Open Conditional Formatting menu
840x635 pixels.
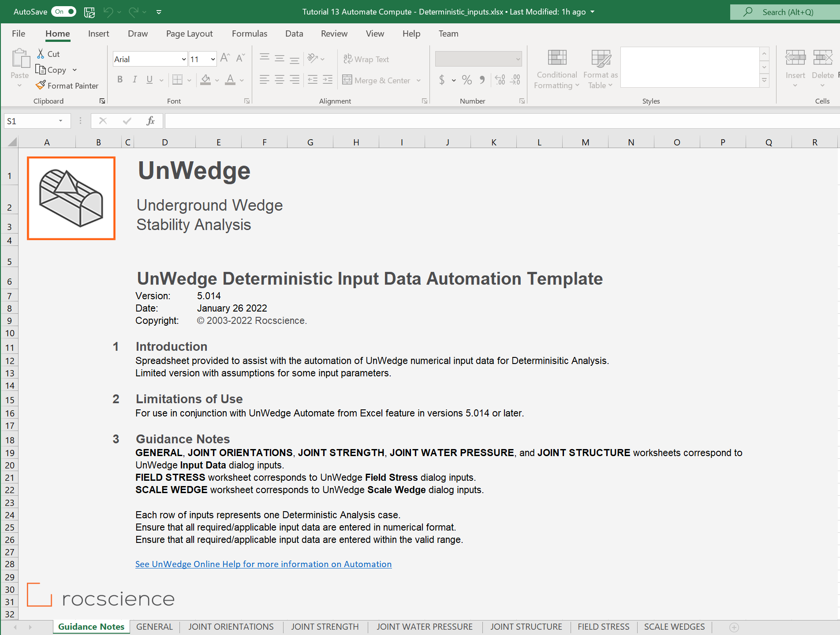557,69
